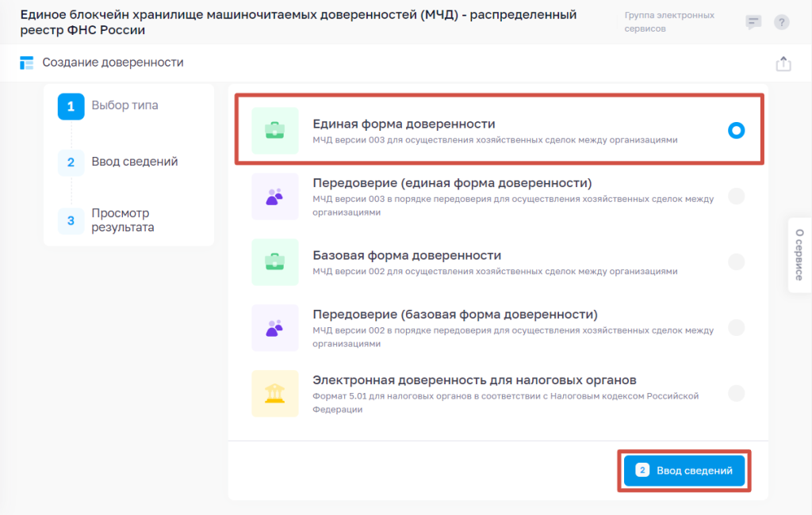Go to step 2 Ввод сведений in sidebar
Image resolution: width=812 pixels, height=515 pixels.
click(x=118, y=162)
